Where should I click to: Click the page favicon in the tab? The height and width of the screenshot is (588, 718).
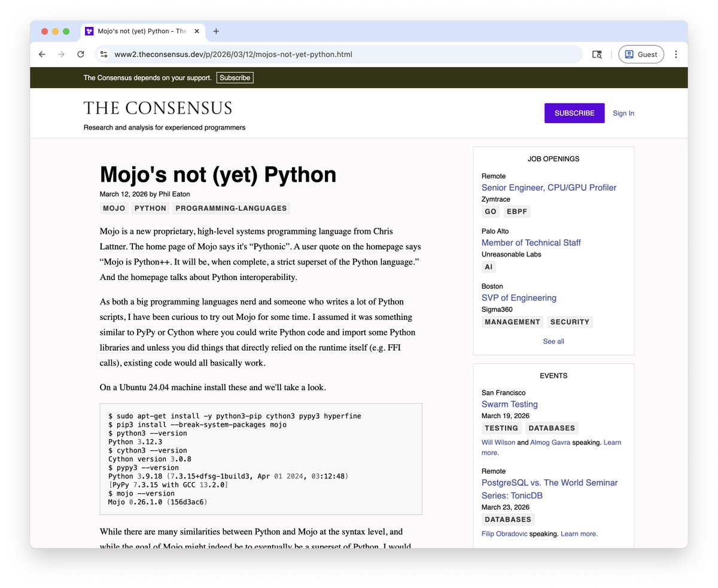click(89, 31)
